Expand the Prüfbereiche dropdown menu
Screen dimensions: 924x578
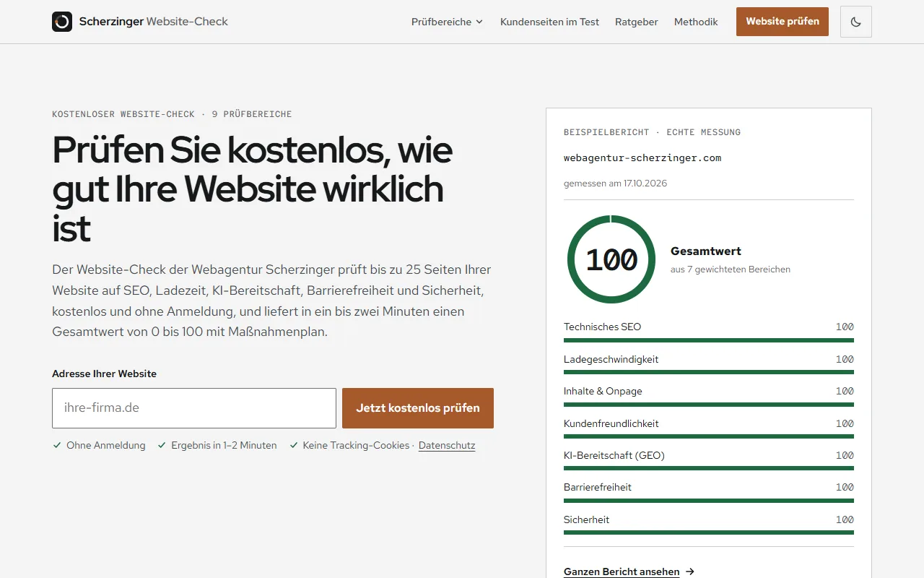point(448,22)
